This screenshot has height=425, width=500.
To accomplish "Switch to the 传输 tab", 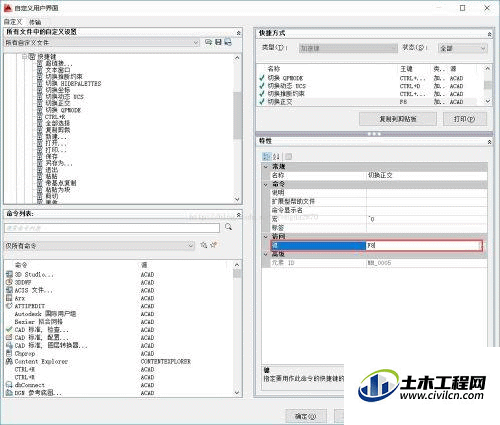I will [35, 22].
